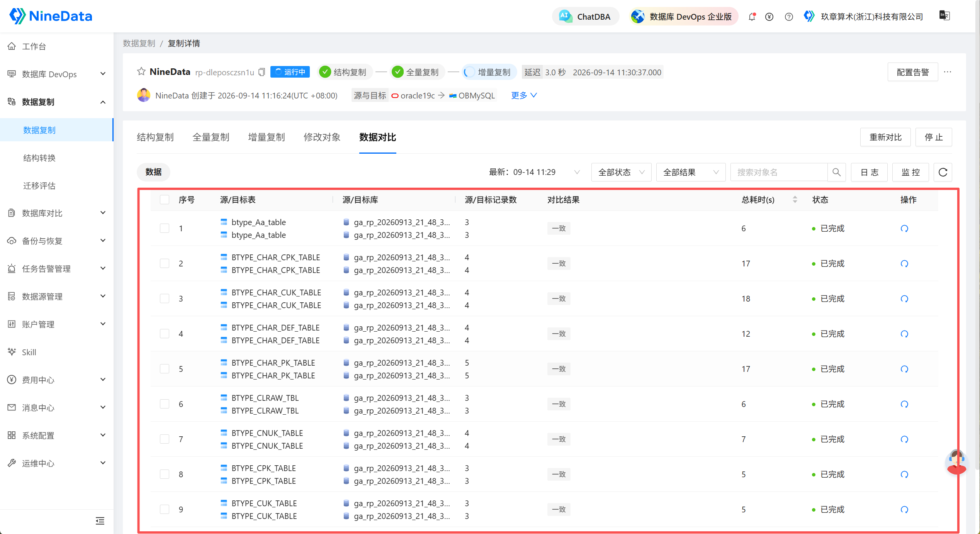Check row 3 BTYPE_CHAR_CUK_TABLE checkbox
Image resolution: width=980 pixels, height=534 pixels.
165,298
